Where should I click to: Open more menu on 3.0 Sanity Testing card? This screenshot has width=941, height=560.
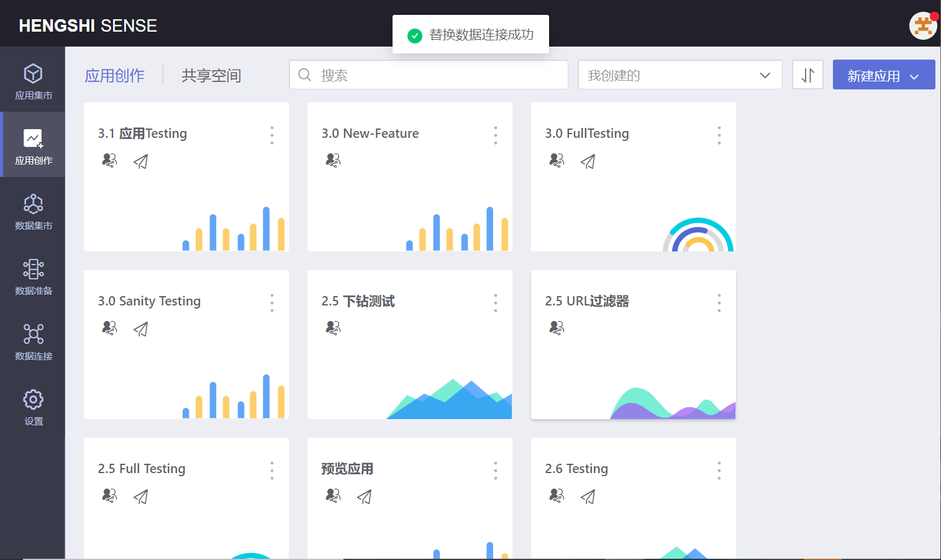coord(272,303)
